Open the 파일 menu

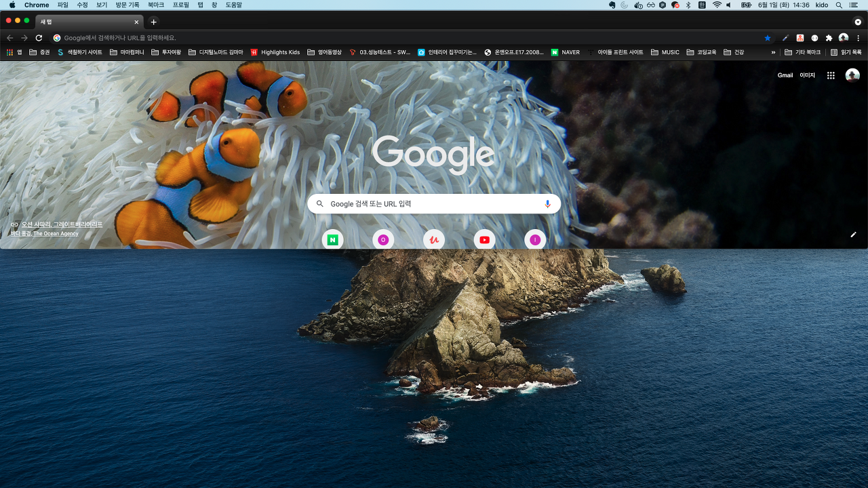coord(63,5)
